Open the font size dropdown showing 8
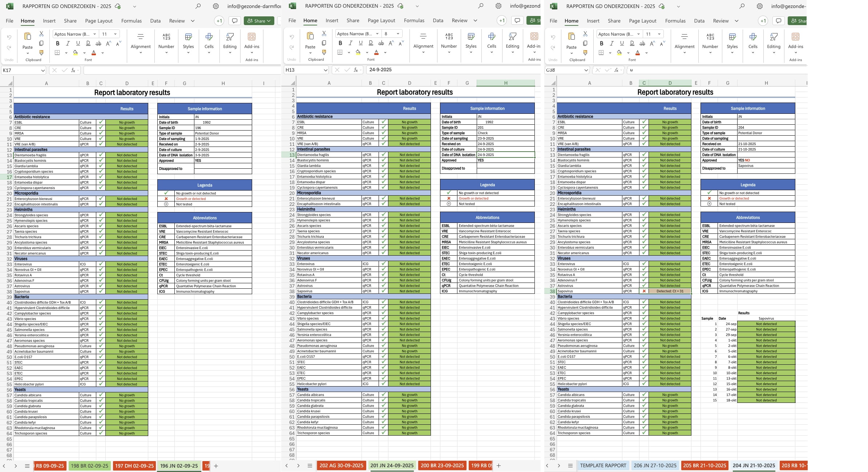 click(398, 34)
